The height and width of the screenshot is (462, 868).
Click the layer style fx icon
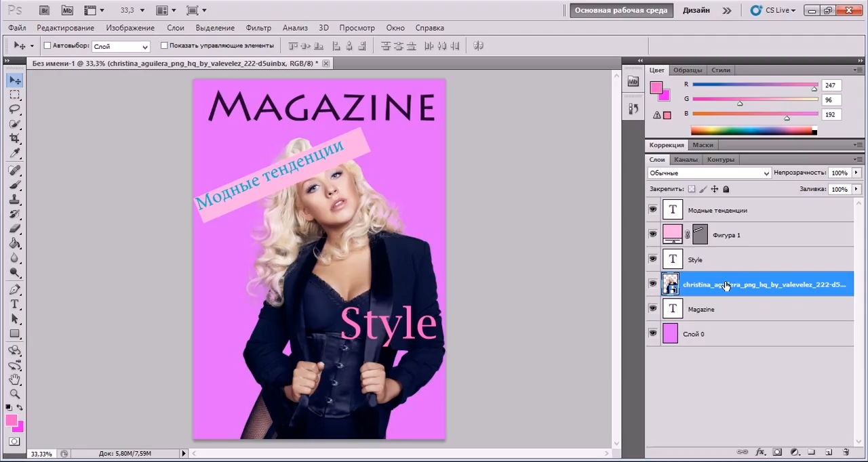pyautogui.click(x=760, y=452)
